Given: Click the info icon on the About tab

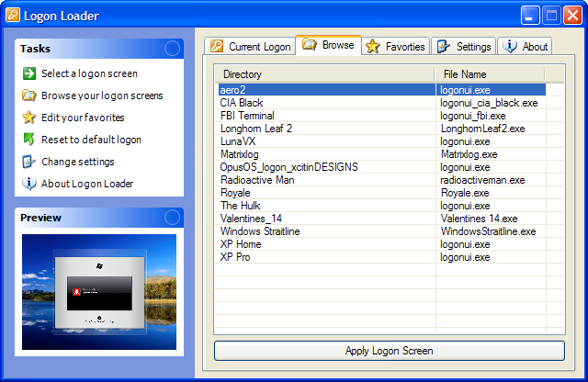Looking at the screenshot, I should click(510, 46).
